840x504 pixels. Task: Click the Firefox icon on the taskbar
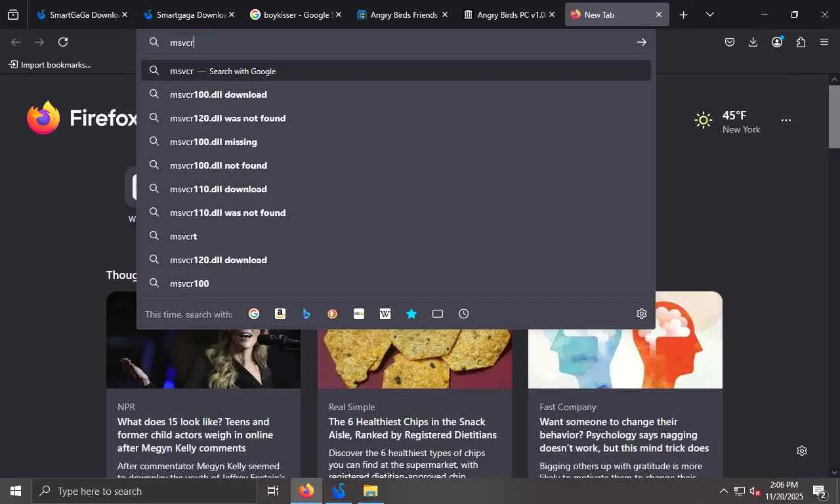[x=306, y=491]
